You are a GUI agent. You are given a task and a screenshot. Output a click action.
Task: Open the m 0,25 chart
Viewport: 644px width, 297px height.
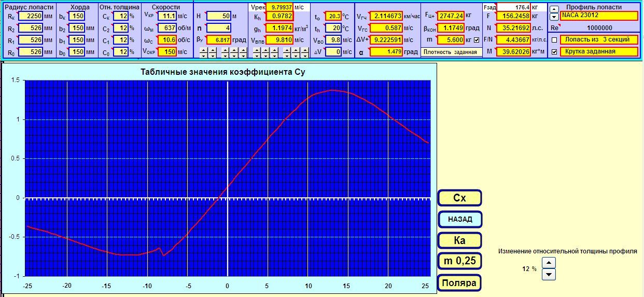click(x=459, y=261)
